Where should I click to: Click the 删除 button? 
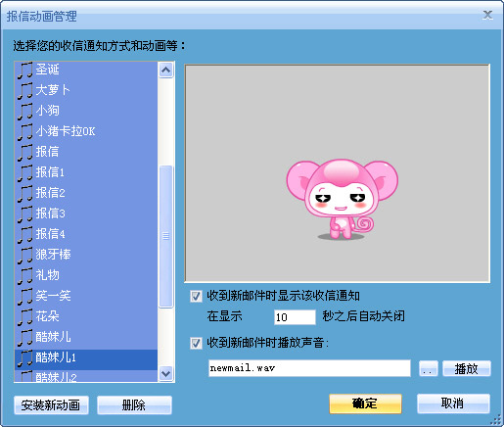[134, 405]
